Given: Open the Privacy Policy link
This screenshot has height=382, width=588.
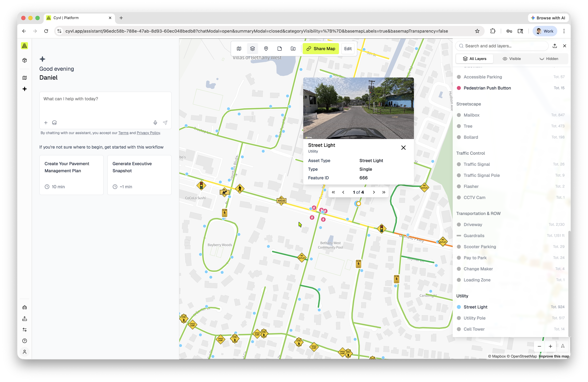Looking at the screenshot, I should point(148,133).
